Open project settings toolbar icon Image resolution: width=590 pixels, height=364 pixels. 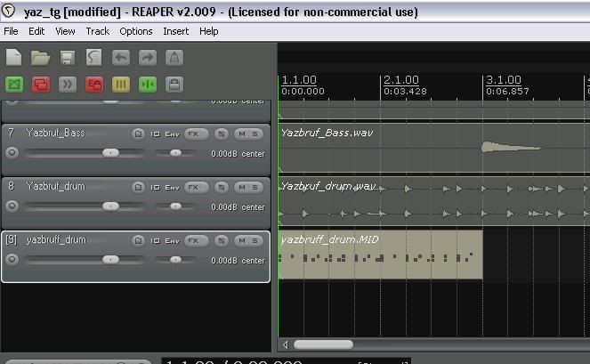click(93, 58)
